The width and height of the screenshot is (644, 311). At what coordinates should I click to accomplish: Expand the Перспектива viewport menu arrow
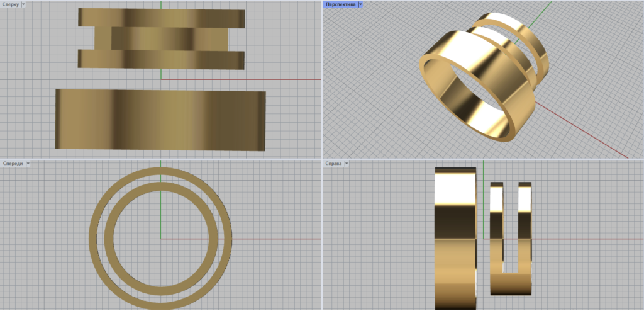coord(361,4)
